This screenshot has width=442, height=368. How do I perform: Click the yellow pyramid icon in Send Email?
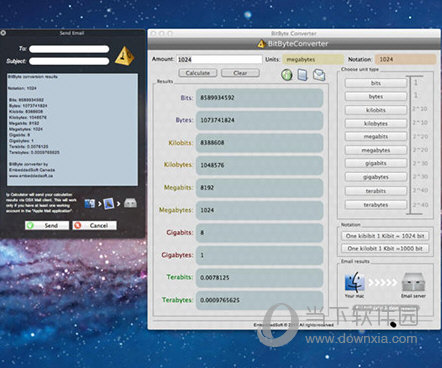point(125,55)
